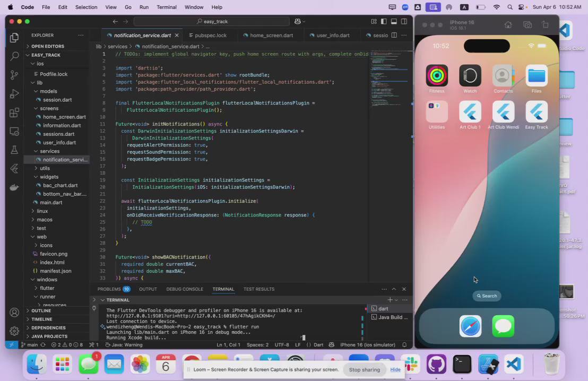The height and width of the screenshot is (381, 588).
Task: Open the Run and Debug view
Action: [x=14, y=94]
